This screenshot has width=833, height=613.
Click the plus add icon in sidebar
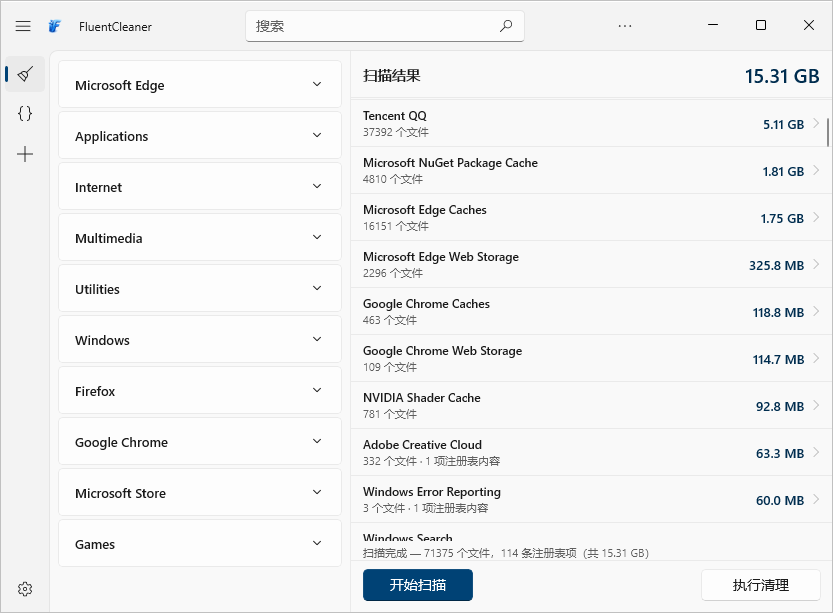(x=25, y=154)
